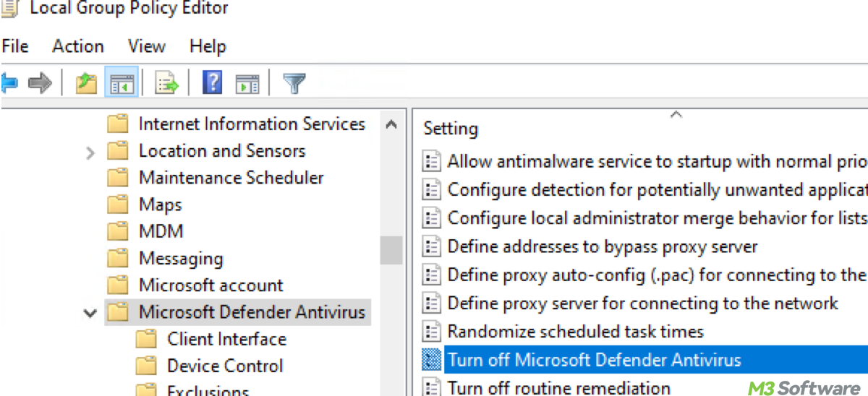Open the File menu

[x=15, y=46]
